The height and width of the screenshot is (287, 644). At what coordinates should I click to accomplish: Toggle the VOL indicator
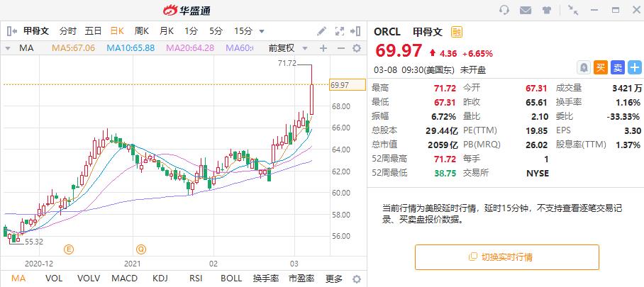click(x=54, y=278)
